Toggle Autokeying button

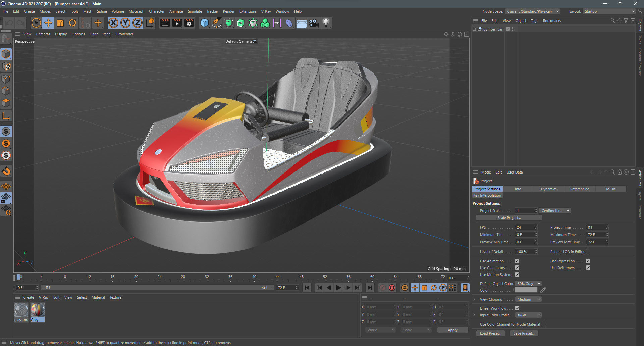pyautogui.click(x=392, y=288)
